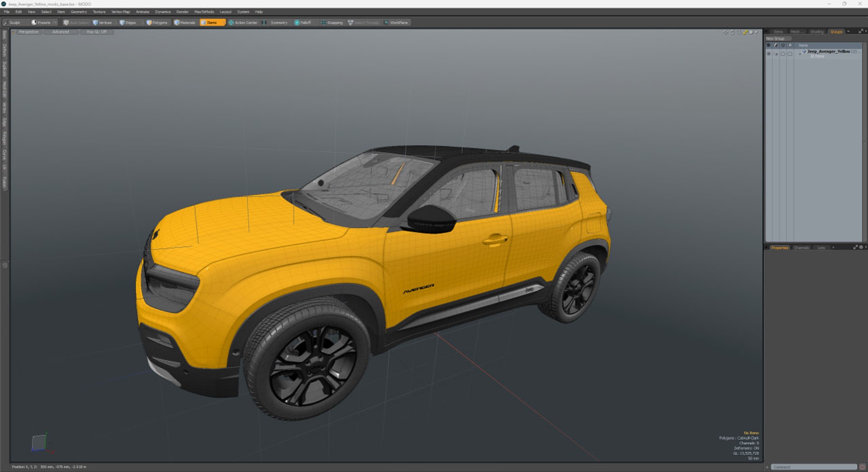Select the Sculpt tool button
868x472 pixels.
pos(13,23)
